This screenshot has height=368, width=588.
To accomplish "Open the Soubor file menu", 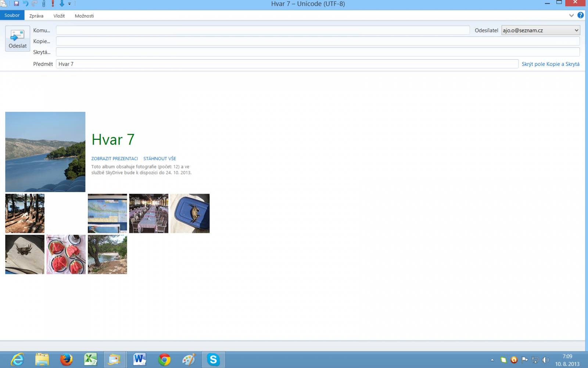I will 12,15.
